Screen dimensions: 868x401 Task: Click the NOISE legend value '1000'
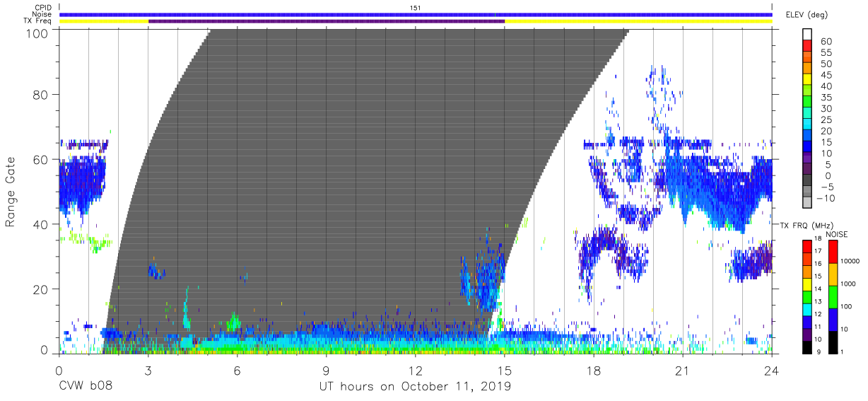point(849,284)
